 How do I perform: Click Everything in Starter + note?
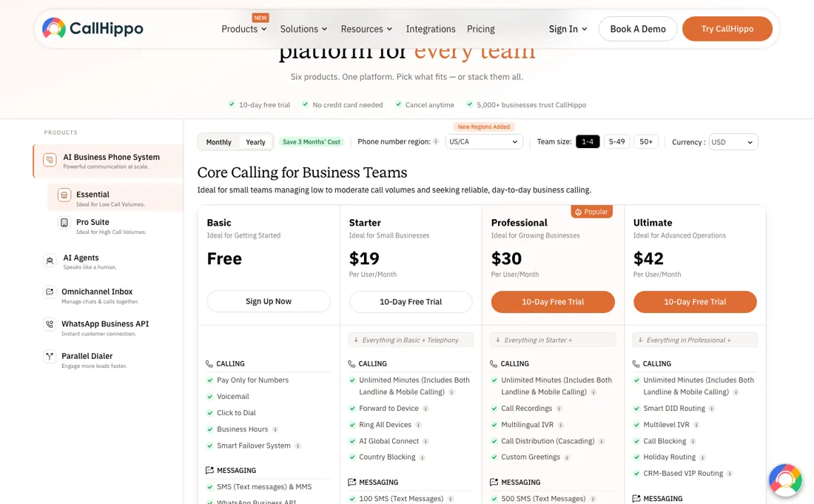coord(553,340)
